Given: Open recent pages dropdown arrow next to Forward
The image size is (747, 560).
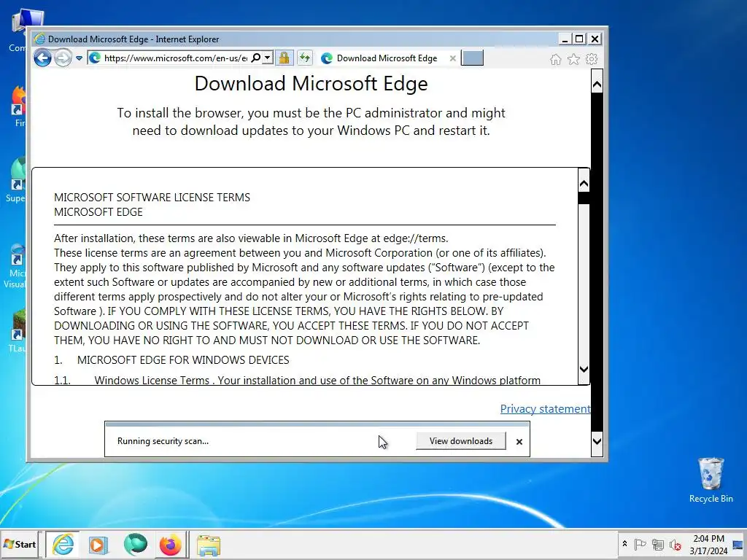Looking at the screenshot, I should click(x=79, y=58).
